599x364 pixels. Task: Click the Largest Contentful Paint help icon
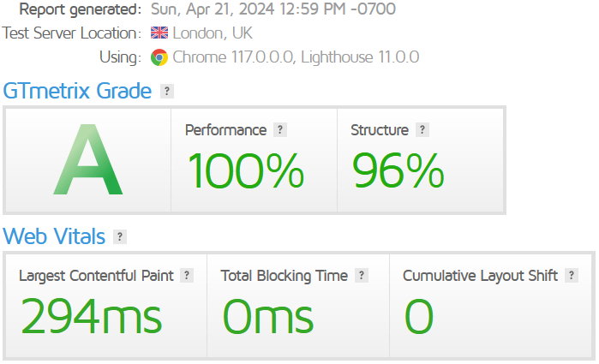tap(187, 276)
